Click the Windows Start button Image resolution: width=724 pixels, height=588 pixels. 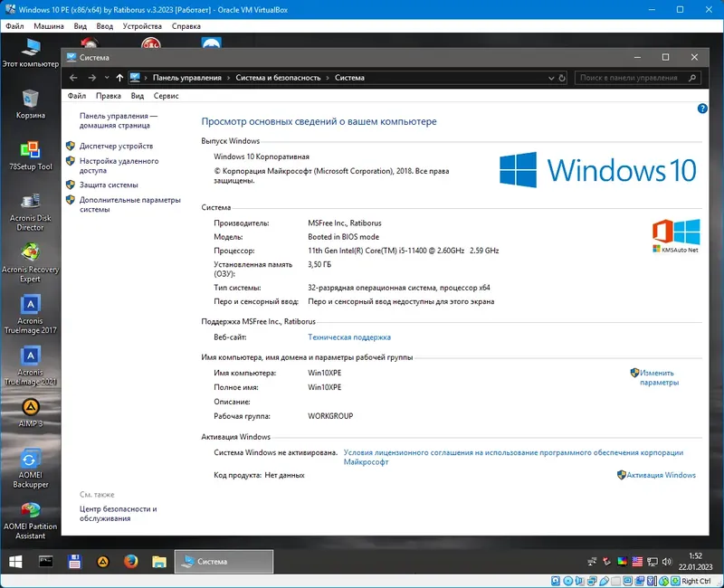[x=15, y=561]
